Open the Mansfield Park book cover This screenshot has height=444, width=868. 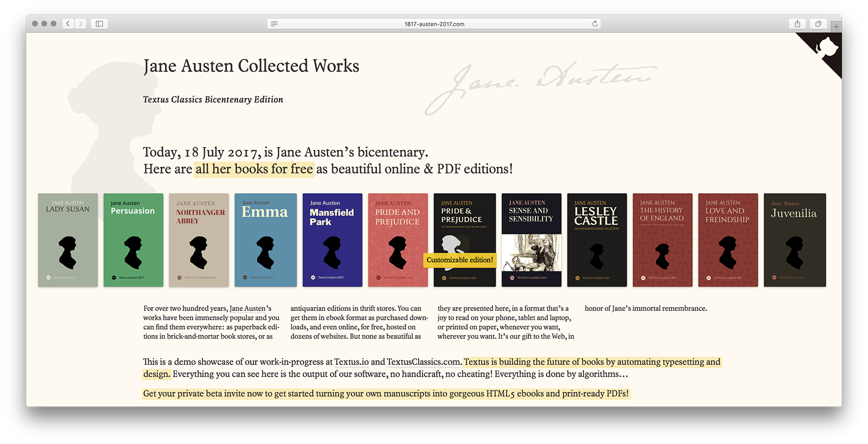333,240
